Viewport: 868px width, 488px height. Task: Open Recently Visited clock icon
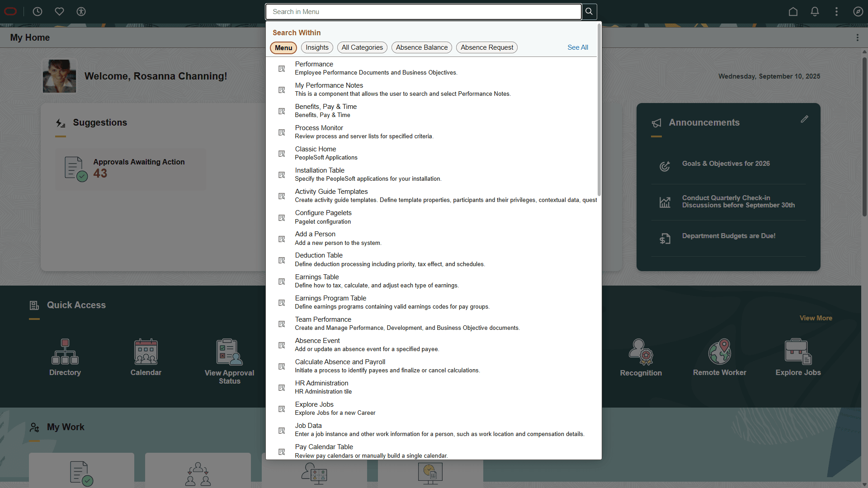tap(38, 12)
